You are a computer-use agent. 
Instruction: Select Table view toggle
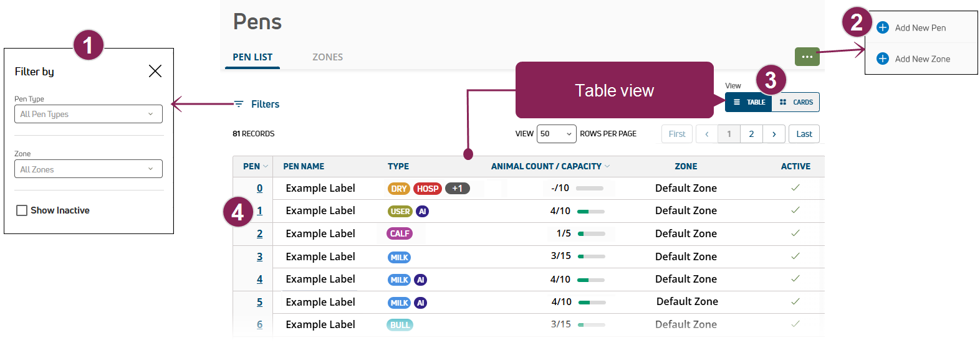(749, 102)
